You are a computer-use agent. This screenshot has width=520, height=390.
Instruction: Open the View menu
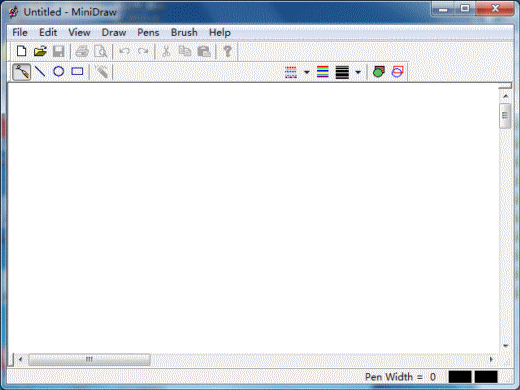(x=79, y=32)
